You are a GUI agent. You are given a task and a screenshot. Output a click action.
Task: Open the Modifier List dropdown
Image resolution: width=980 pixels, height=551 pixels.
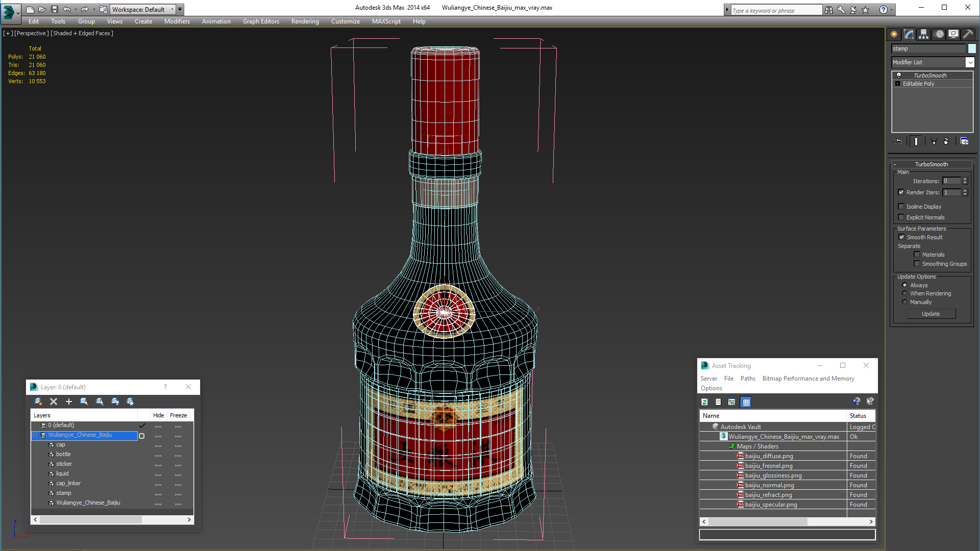pos(970,62)
